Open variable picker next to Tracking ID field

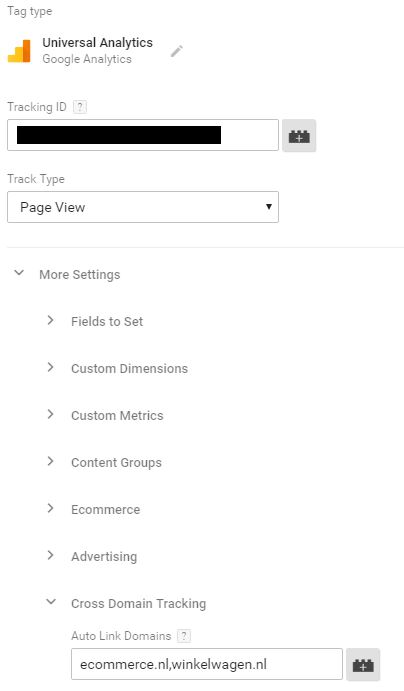pos(299,136)
